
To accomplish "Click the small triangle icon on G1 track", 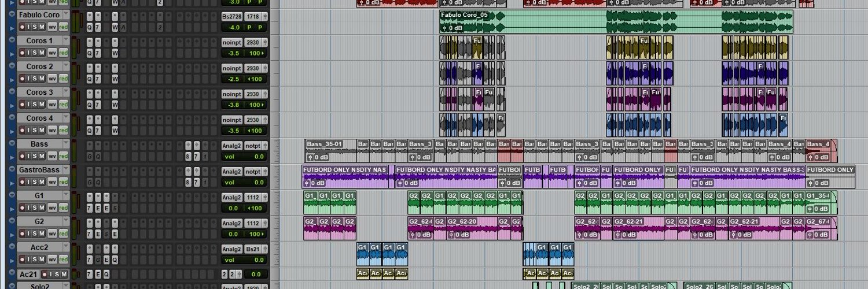I will pos(12,209).
